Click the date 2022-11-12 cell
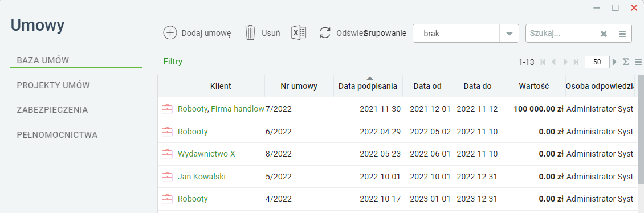Screen dimensions: 644x213 click(x=477, y=109)
